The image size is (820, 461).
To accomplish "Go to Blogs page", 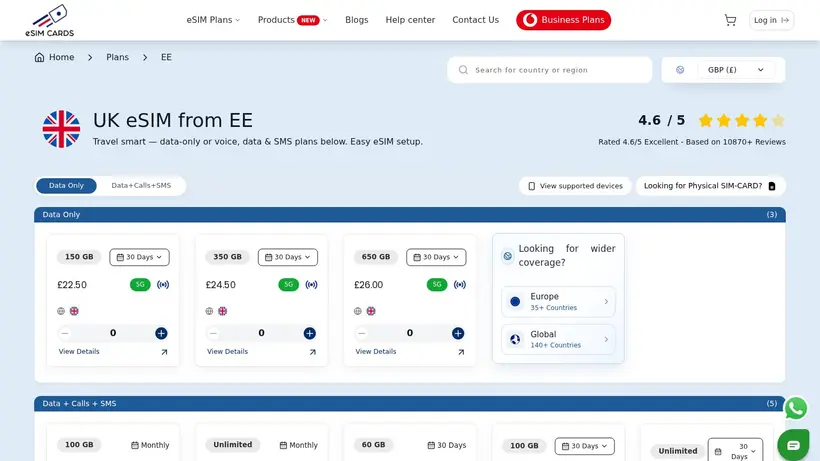I will 357,20.
